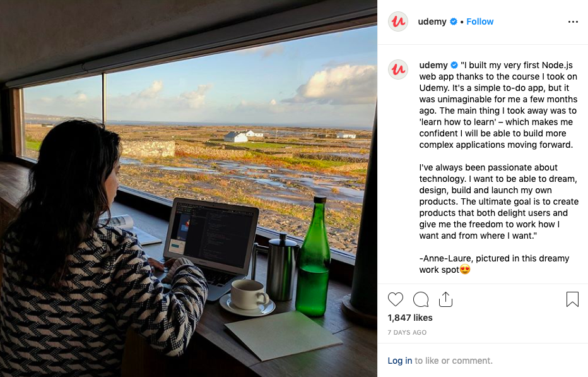Click the heart-eyes emoji in the caption

pyautogui.click(x=465, y=270)
